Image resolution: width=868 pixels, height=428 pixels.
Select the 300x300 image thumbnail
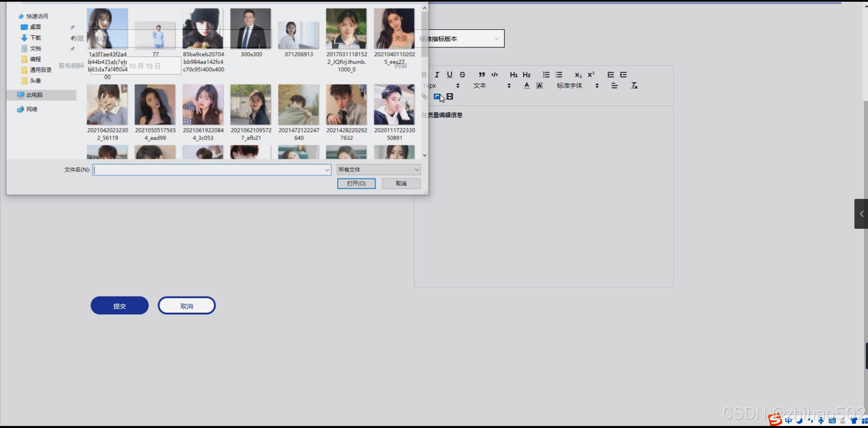(251, 29)
